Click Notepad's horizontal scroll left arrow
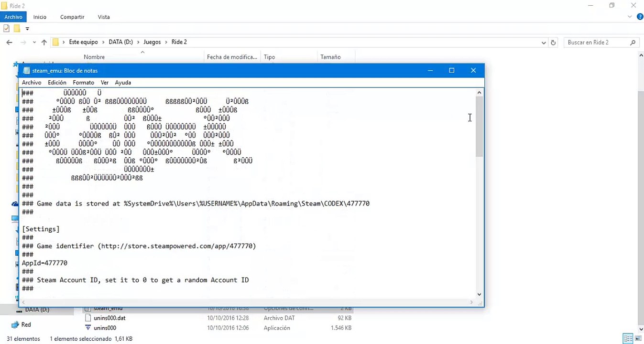Image resolution: width=644 pixels, height=344 pixels. (23, 302)
